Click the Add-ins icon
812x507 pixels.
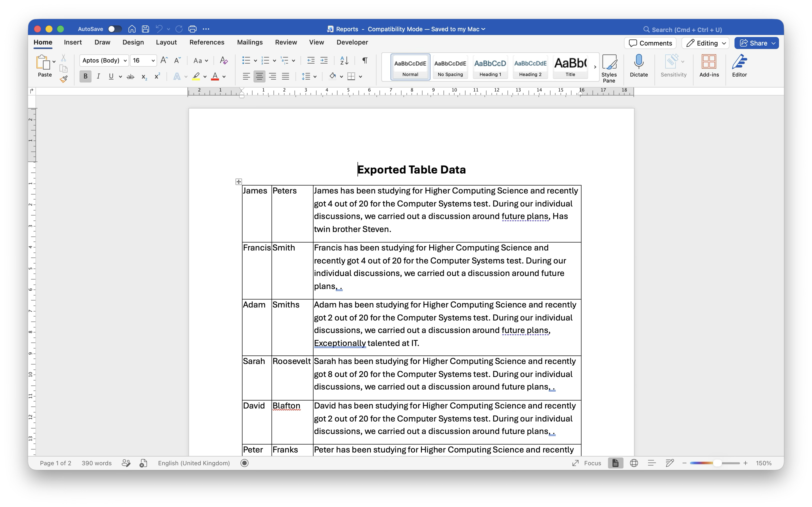coord(709,66)
